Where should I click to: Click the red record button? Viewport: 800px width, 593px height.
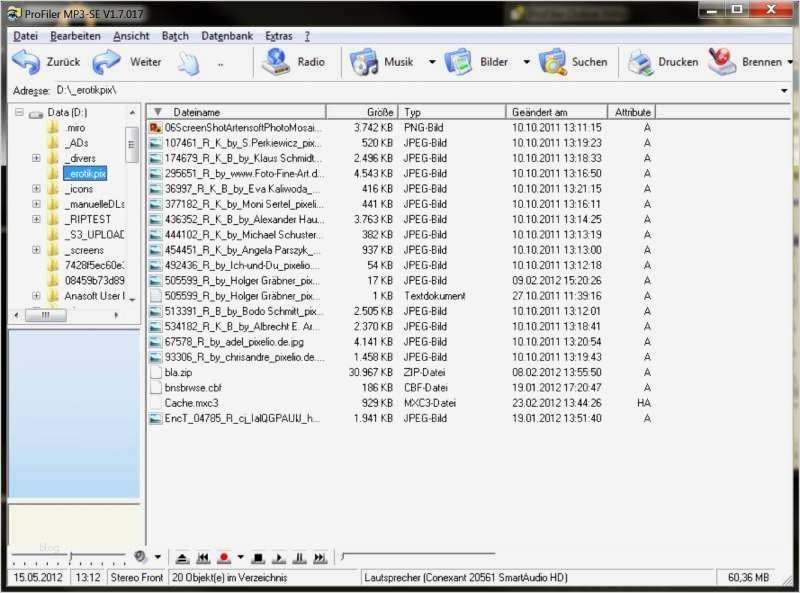tap(223, 558)
